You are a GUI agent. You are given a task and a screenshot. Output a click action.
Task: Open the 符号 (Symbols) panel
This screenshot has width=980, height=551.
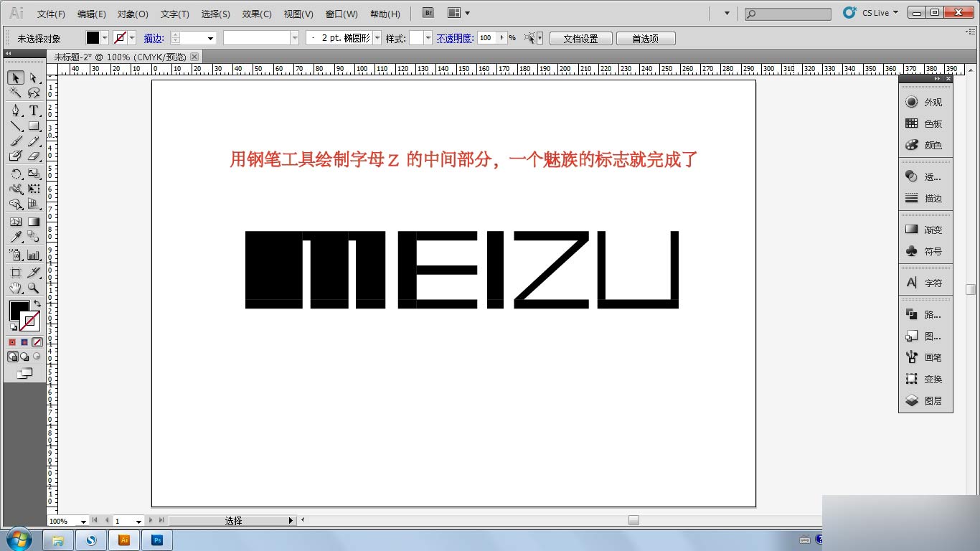click(925, 252)
